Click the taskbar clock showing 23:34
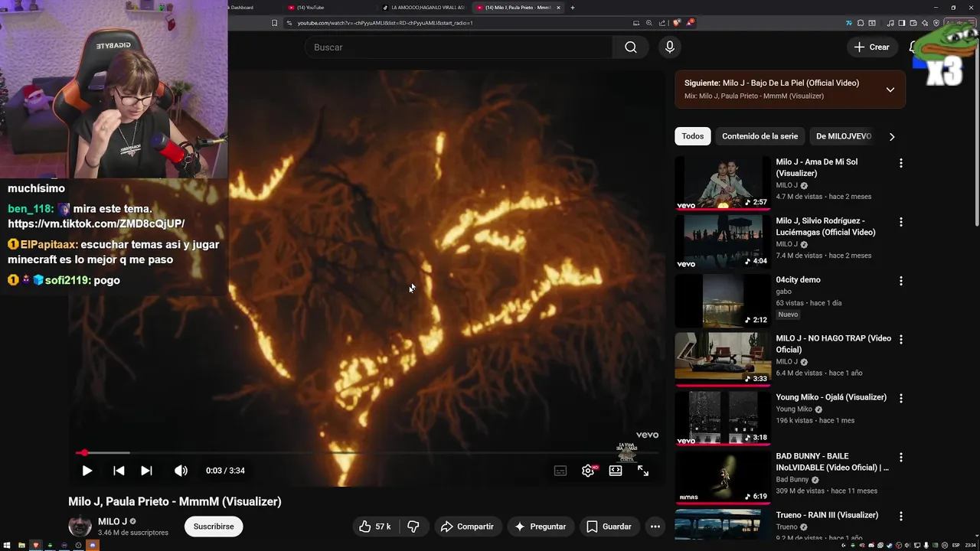The height and width of the screenshot is (551, 980). pos(970,546)
